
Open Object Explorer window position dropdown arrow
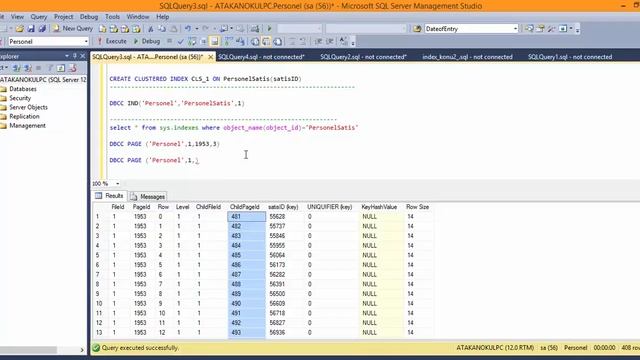tap(67, 56)
